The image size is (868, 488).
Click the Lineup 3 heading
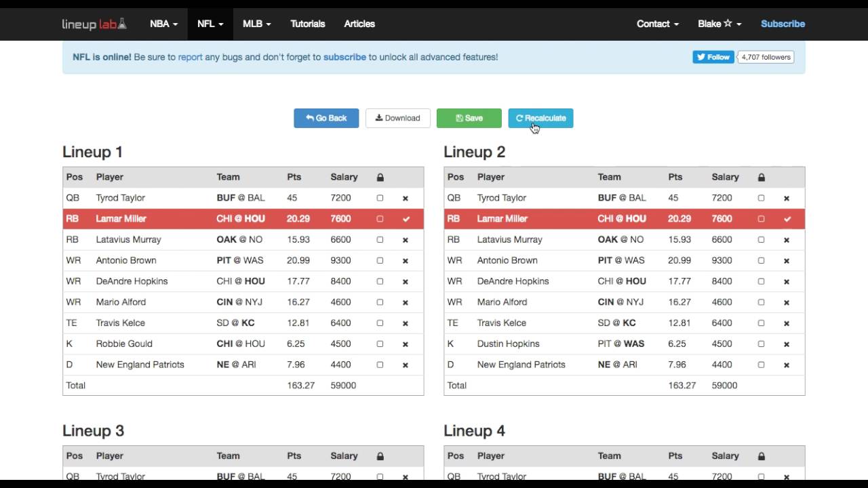(x=93, y=431)
